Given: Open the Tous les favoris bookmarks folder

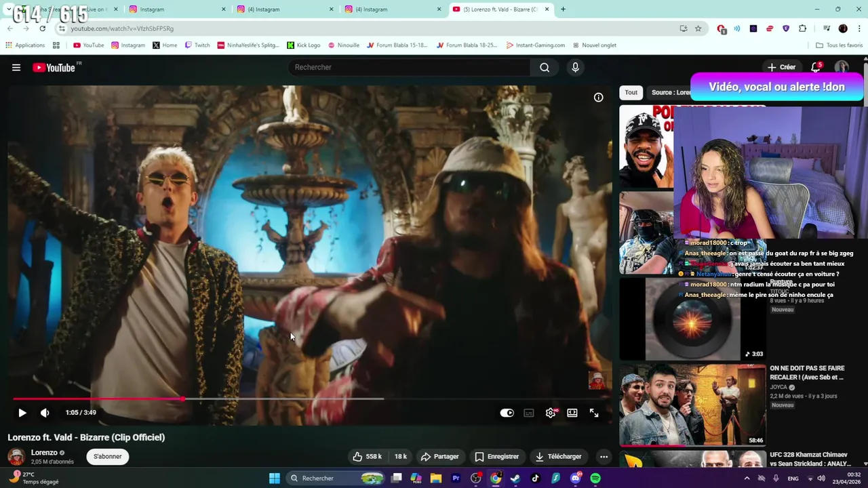Looking at the screenshot, I should pos(840,45).
